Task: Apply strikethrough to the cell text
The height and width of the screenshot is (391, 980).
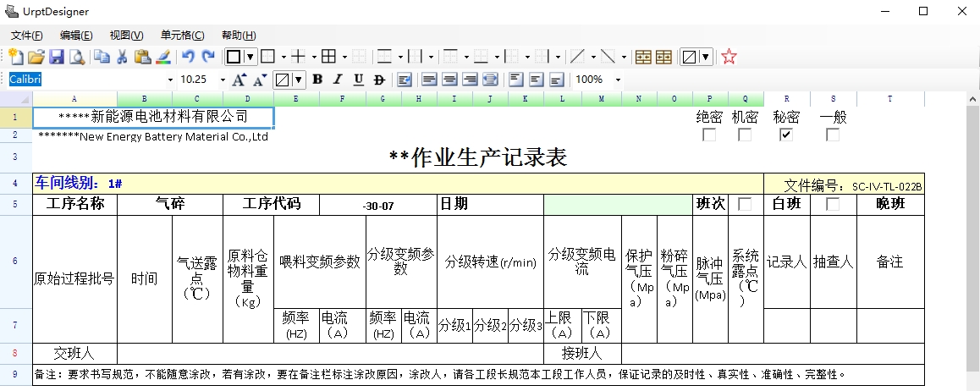Action: coord(378,80)
